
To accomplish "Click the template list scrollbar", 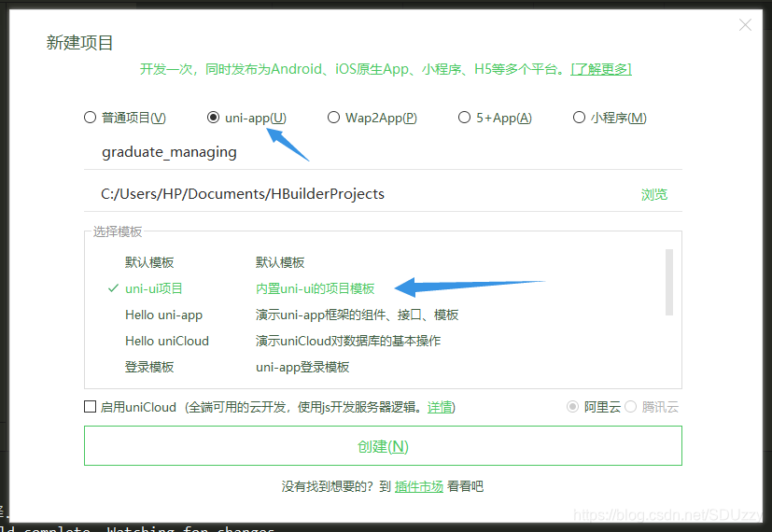I will tap(669, 282).
